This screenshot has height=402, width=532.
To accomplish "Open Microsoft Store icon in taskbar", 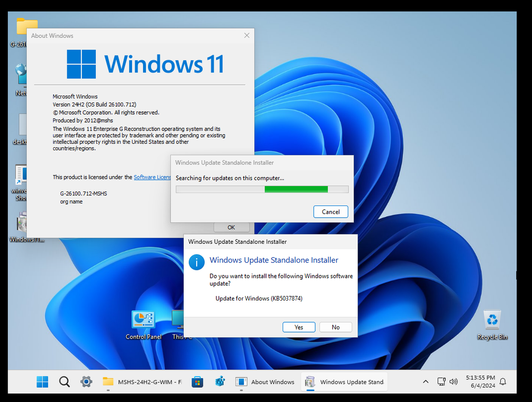I will point(197,381).
